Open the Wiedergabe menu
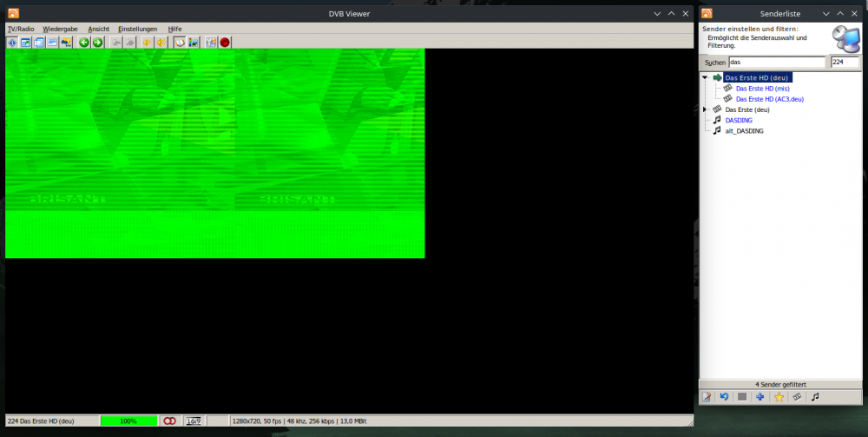 [61, 29]
